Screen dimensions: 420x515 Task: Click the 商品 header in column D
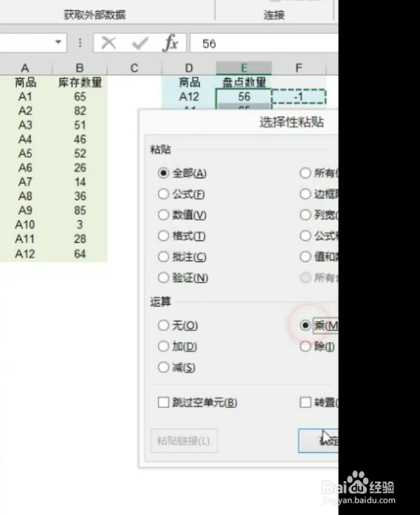pyautogui.click(x=189, y=83)
